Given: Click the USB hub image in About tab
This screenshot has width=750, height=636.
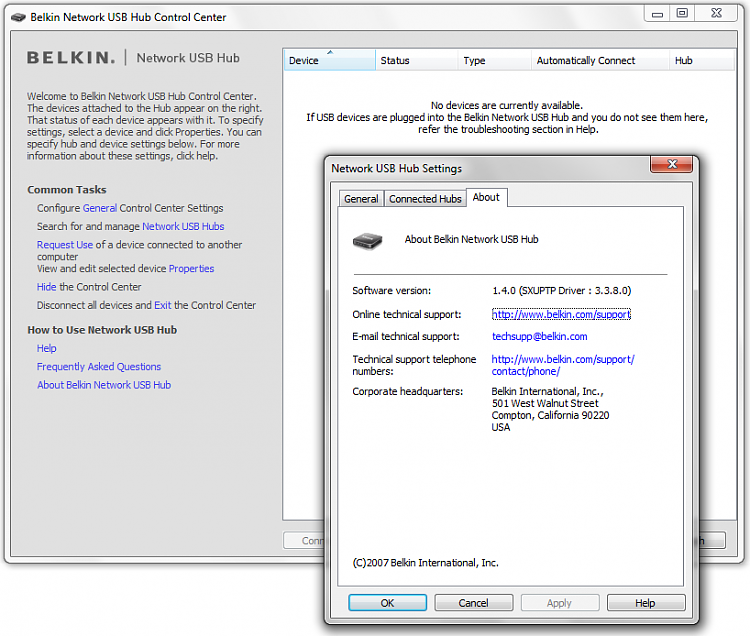Looking at the screenshot, I should (x=367, y=241).
